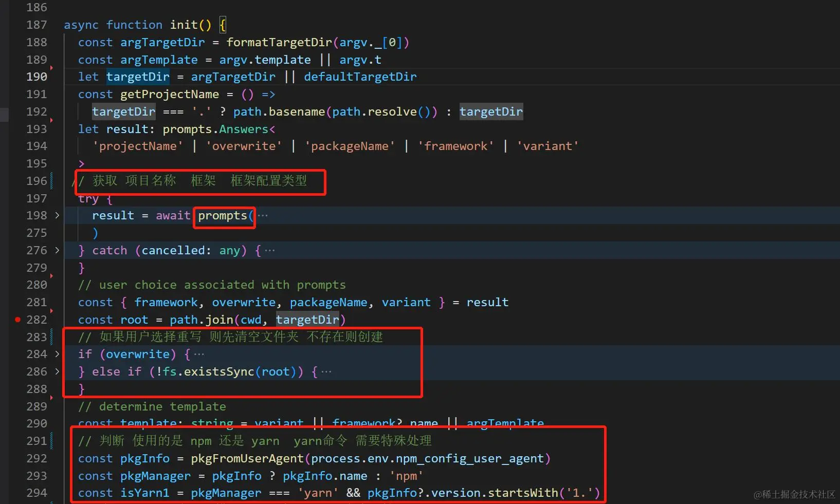
Task: Click 'Answers' type on line 193
Action: 244,129
